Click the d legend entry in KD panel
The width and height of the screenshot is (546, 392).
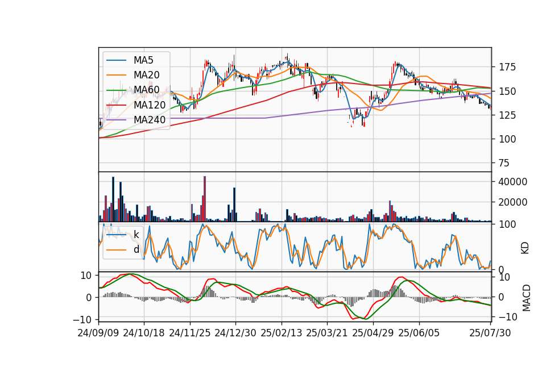(x=136, y=249)
